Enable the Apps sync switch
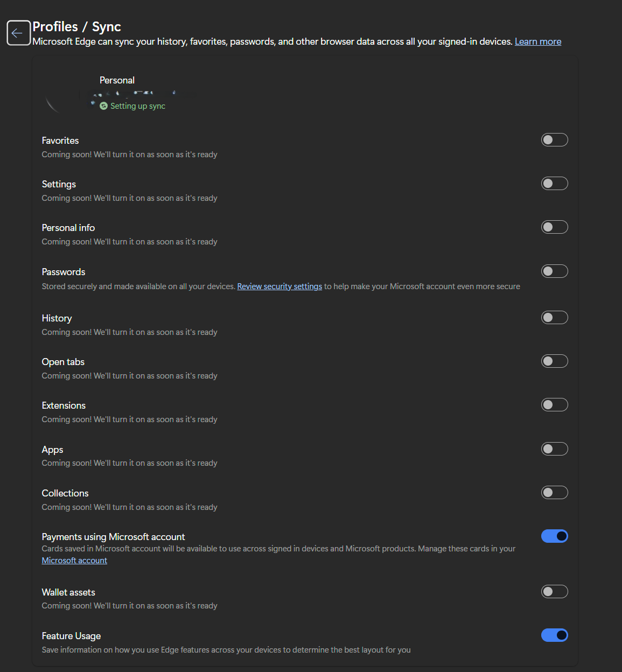622x672 pixels. (x=554, y=449)
